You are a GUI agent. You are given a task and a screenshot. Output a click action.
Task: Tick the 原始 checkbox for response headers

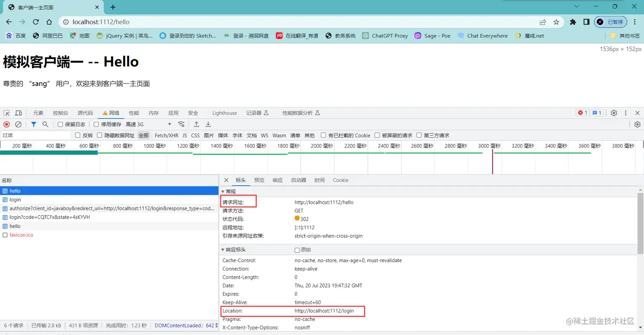[x=297, y=250]
